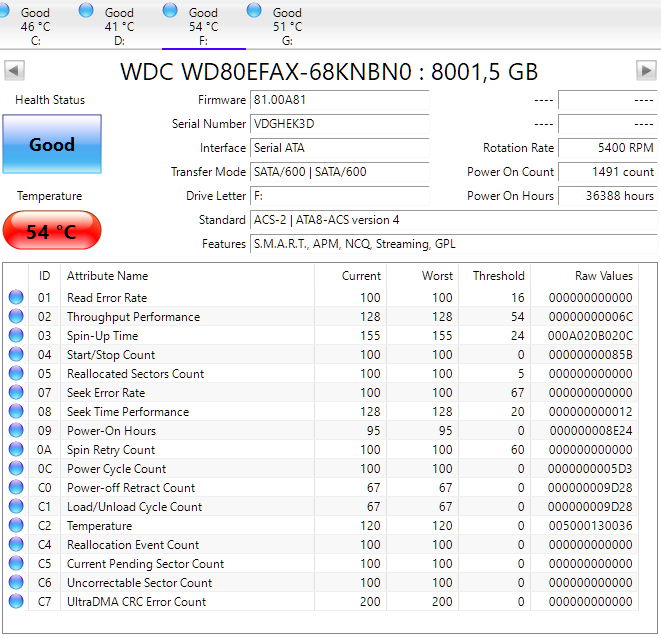Click the blue status orb for D: drive
The image size is (661, 639).
click(x=86, y=10)
